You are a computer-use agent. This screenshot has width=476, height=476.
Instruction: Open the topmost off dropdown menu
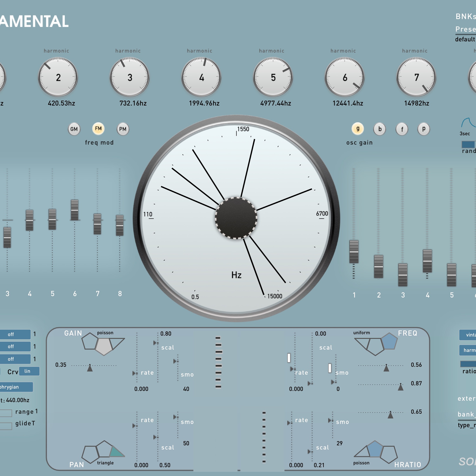tap(15, 334)
